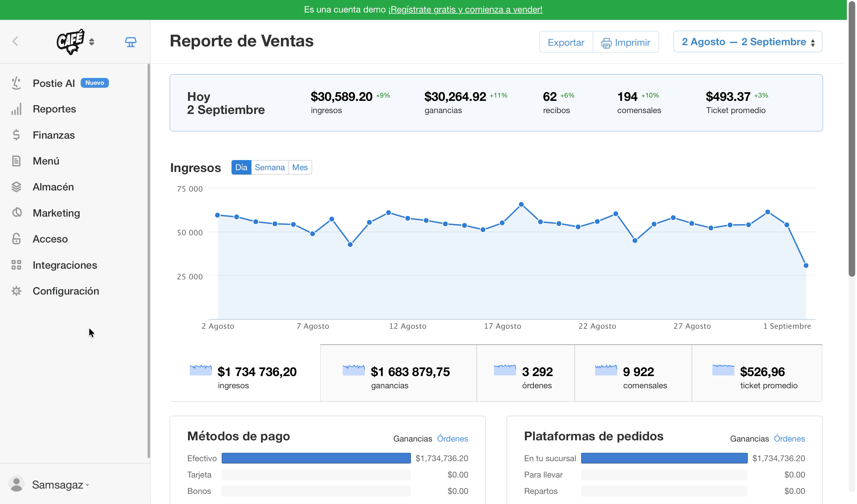Select the órdenes metric tab 3 292
This screenshot has width=857, height=504.
coord(526,373)
